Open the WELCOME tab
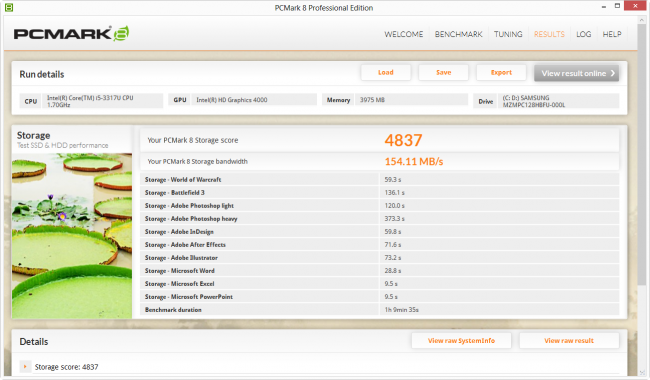The height and width of the screenshot is (380, 650). 403,34
